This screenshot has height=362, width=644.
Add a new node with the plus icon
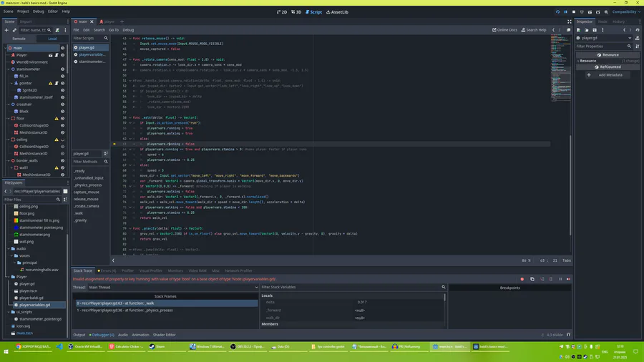click(x=6, y=30)
